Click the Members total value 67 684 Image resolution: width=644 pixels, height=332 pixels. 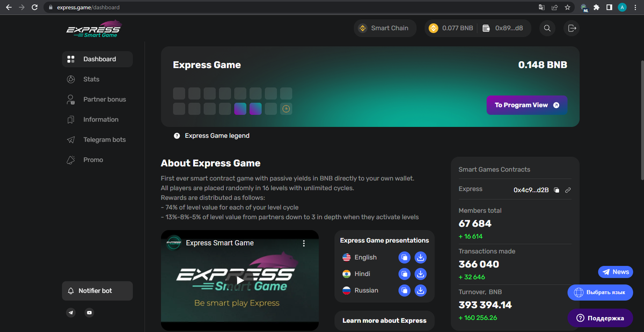click(x=475, y=223)
